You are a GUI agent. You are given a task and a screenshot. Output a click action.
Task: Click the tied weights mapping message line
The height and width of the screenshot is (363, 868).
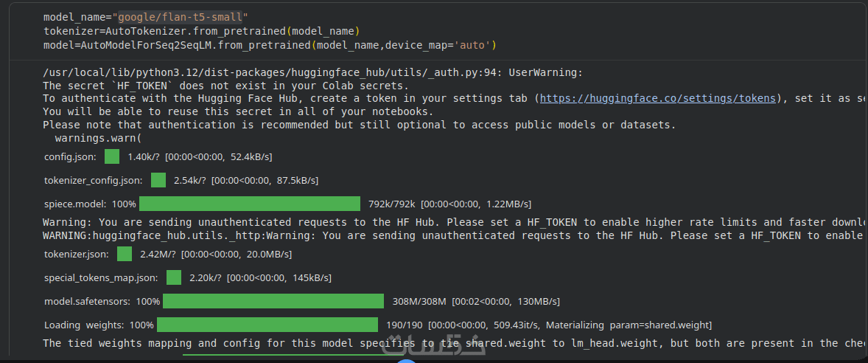(452, 343)
